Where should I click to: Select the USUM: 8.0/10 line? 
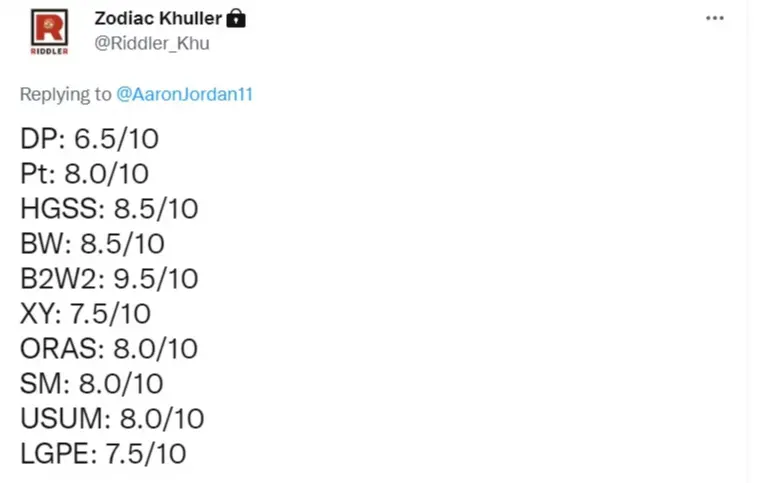click(112, 418)
